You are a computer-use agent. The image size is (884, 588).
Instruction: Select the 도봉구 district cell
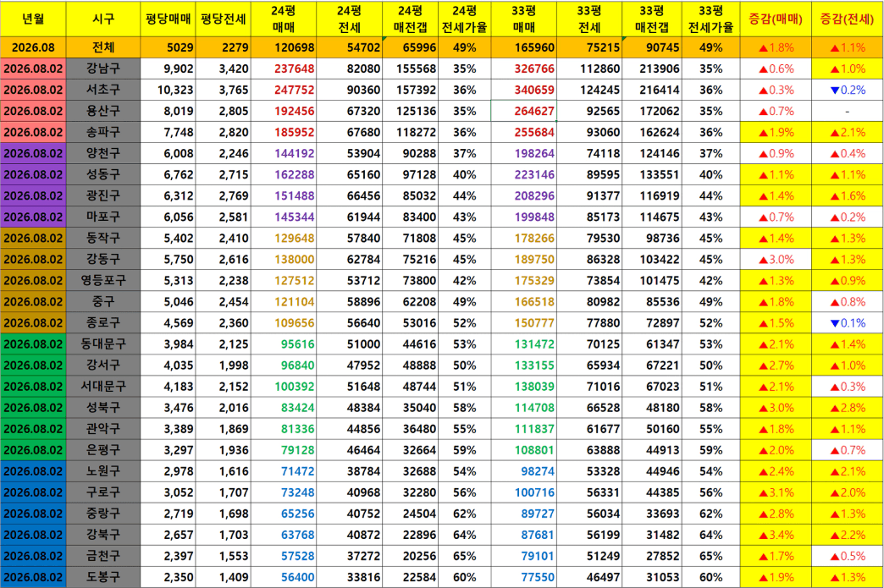point(103,577)
